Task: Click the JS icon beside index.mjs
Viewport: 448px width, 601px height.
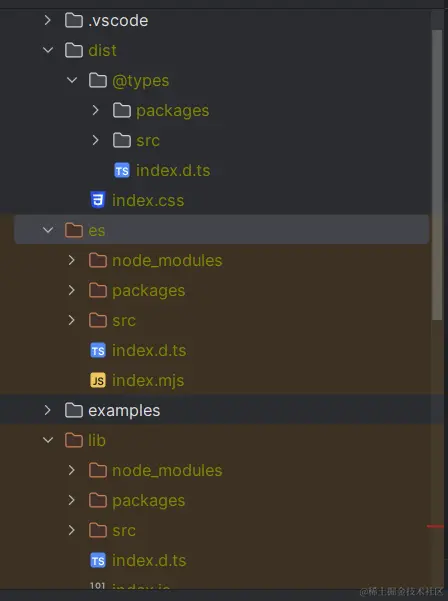Action: click(x=98, y=380)
